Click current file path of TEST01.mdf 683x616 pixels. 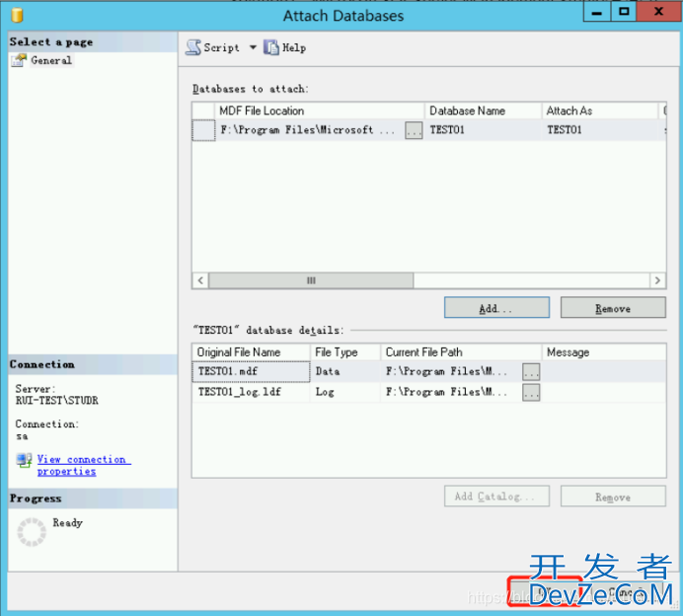click(451, 371)
